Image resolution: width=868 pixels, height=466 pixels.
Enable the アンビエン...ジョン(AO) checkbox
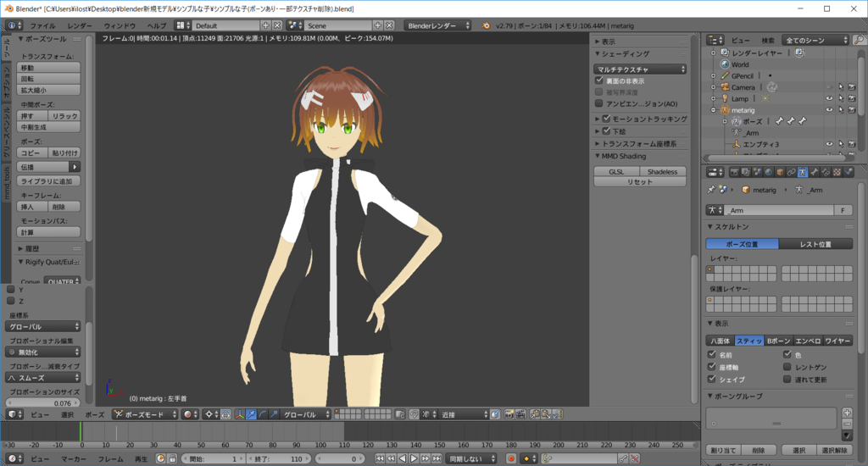tap(599, 103)
